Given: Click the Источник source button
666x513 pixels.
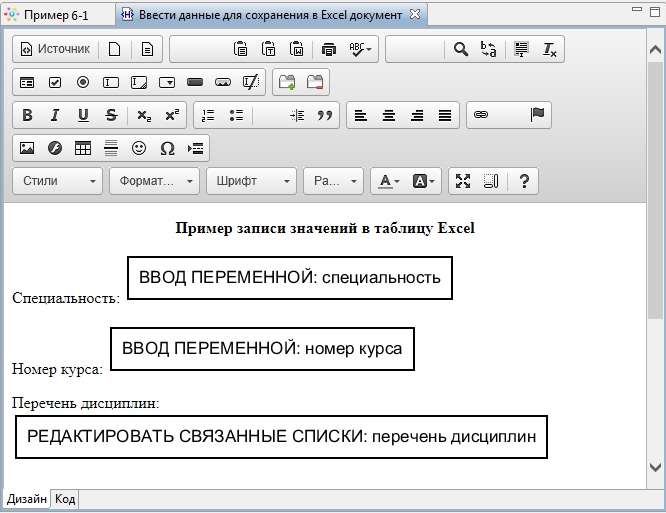Looking at the screenshot, I should coord(55,49).
